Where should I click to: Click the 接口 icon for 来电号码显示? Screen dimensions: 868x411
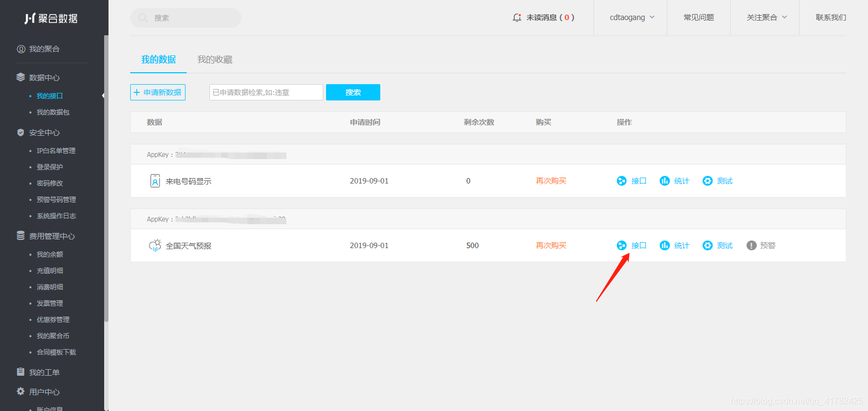622,181
